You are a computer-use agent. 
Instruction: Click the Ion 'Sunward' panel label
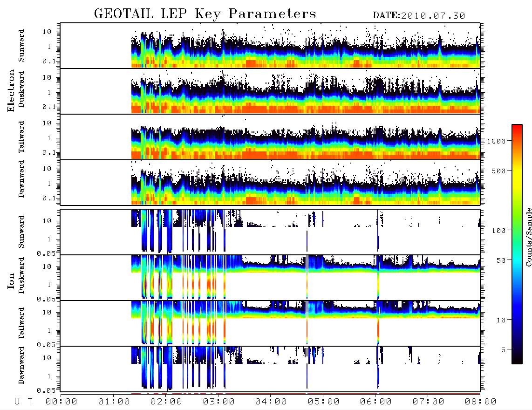click(x=21, y=232)
